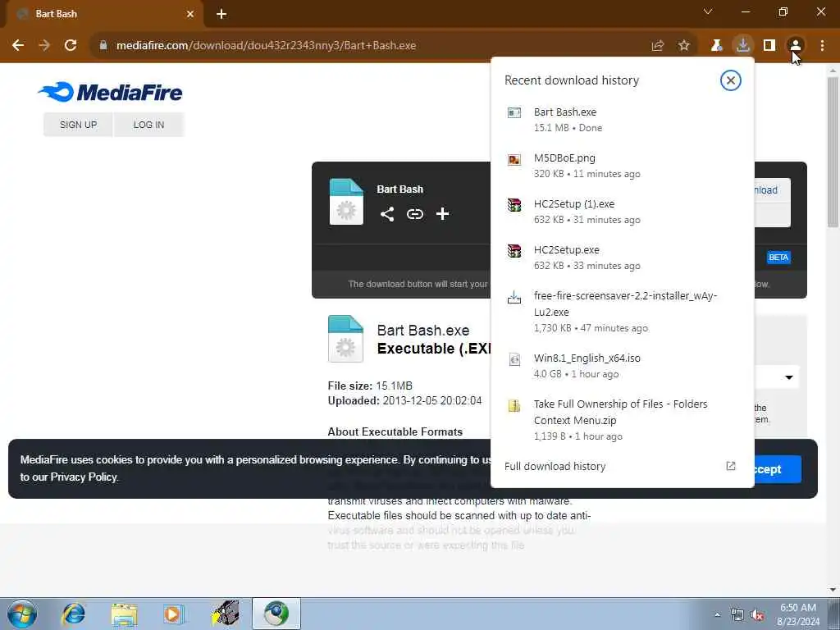Show hidden system tray icons
This screenshot has width=840, height=630.
717,615
